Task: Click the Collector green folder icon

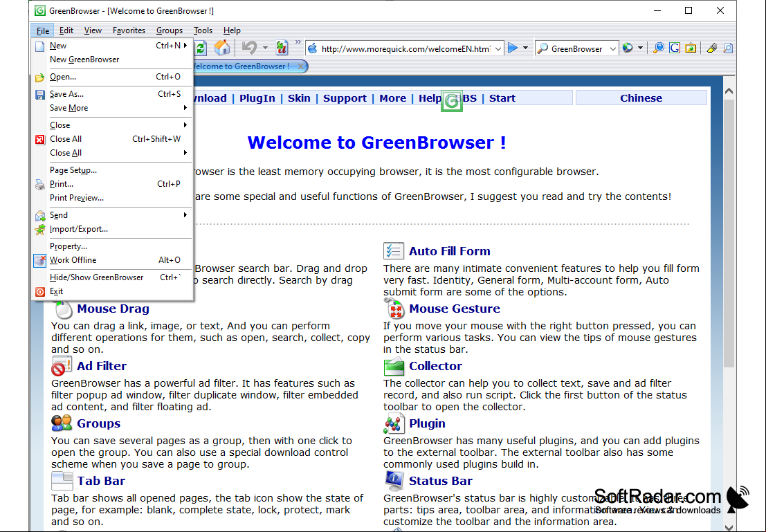Action: point(394,366)
